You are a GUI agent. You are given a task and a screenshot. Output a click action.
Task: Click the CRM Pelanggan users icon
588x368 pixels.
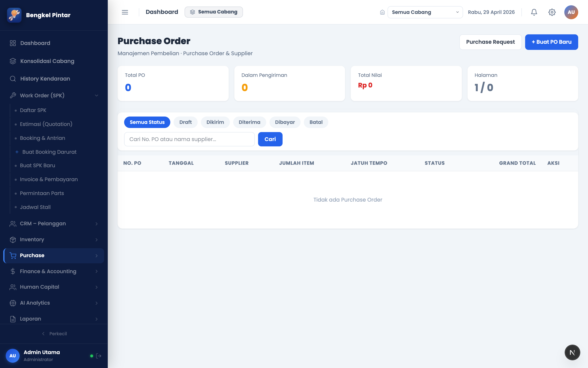click(x=13, y=224)
